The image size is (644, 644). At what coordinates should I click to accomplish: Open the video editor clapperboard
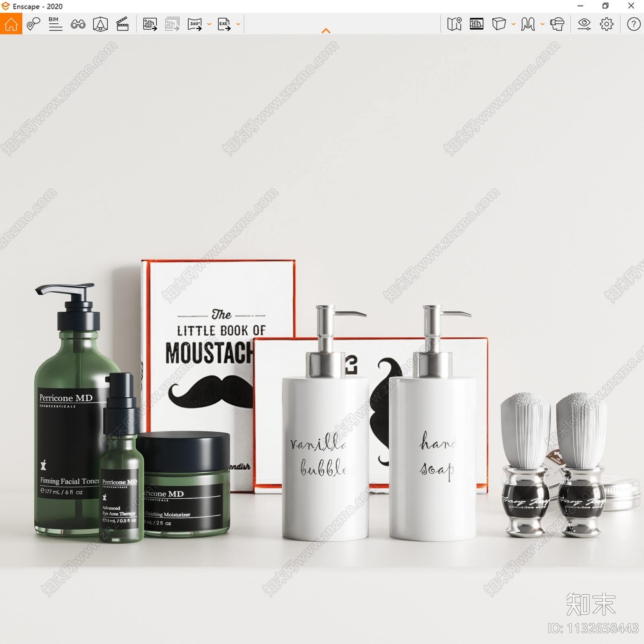122,24
